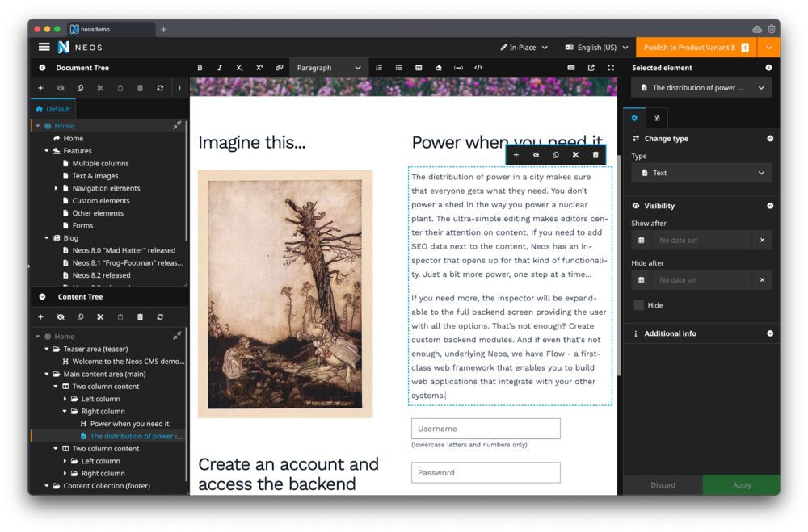
Task: Switch to the Default tab in Document Tree
Action: pos(55,109)
